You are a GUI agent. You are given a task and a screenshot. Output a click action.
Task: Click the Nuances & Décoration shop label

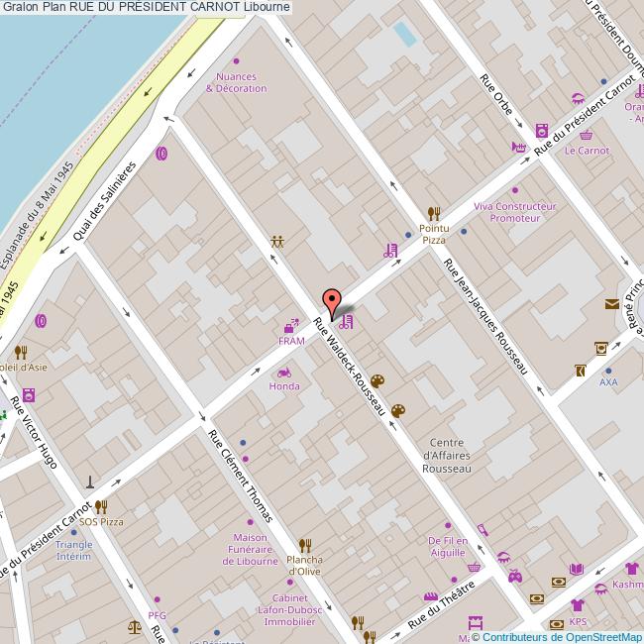[236, 82]
